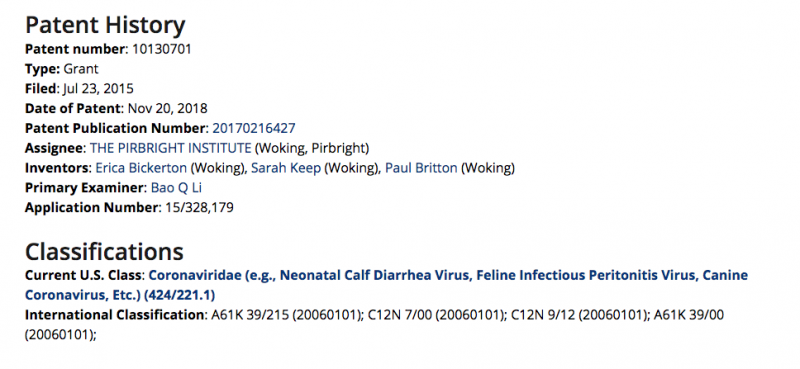Click the International Classification label
The image size is (800, 369).
(x=114, y=315)
